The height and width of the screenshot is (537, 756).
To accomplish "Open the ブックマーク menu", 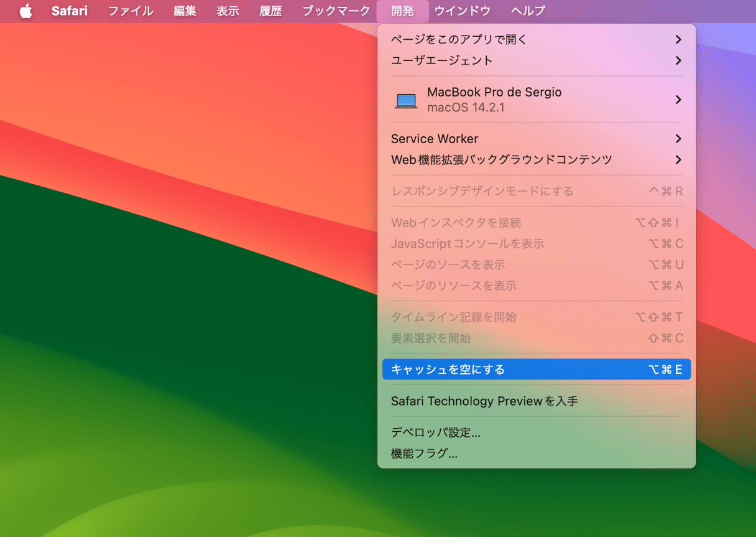I will tap(336, 11).
